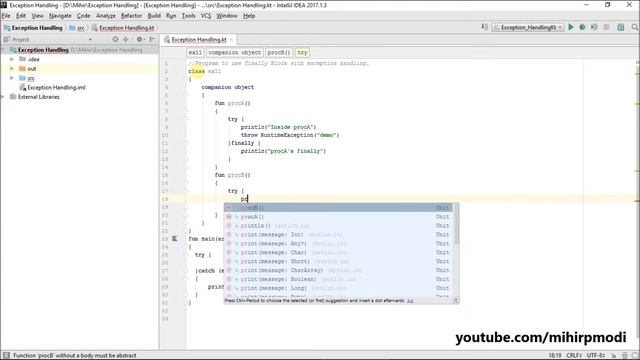Click UTF-8 encoding in status bar
640x360 pixels.
pyautogui.click(x=596, y=356)
